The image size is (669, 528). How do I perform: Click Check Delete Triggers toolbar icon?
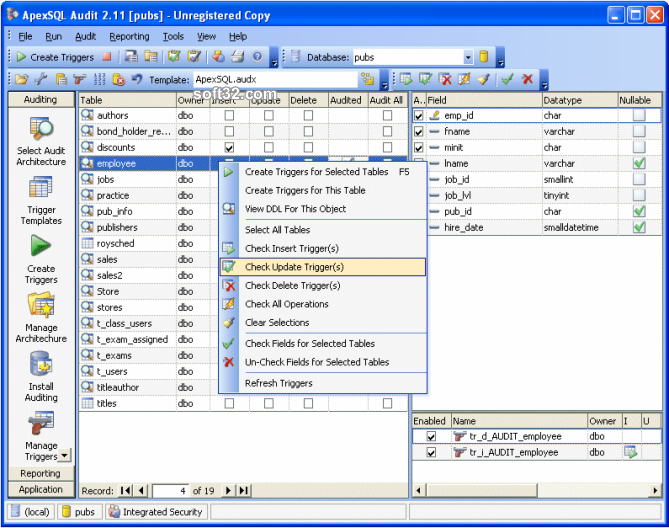point(445,79)
